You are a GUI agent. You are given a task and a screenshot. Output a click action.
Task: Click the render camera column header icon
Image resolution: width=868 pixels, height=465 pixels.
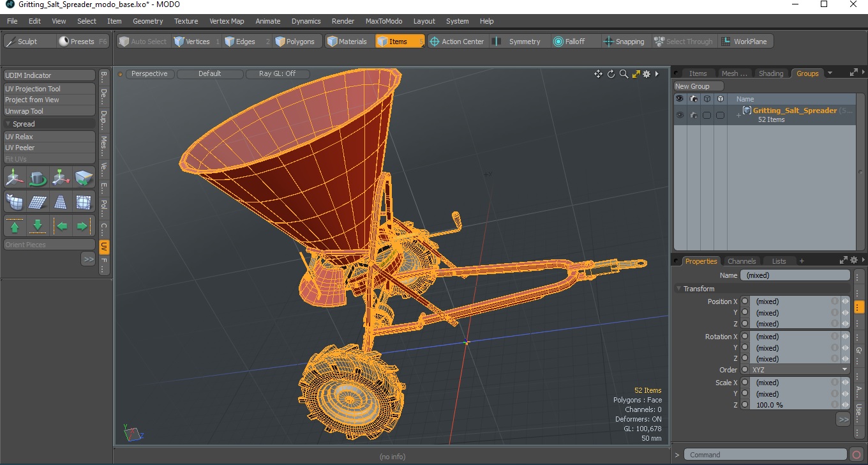click(x=693, y=99)
